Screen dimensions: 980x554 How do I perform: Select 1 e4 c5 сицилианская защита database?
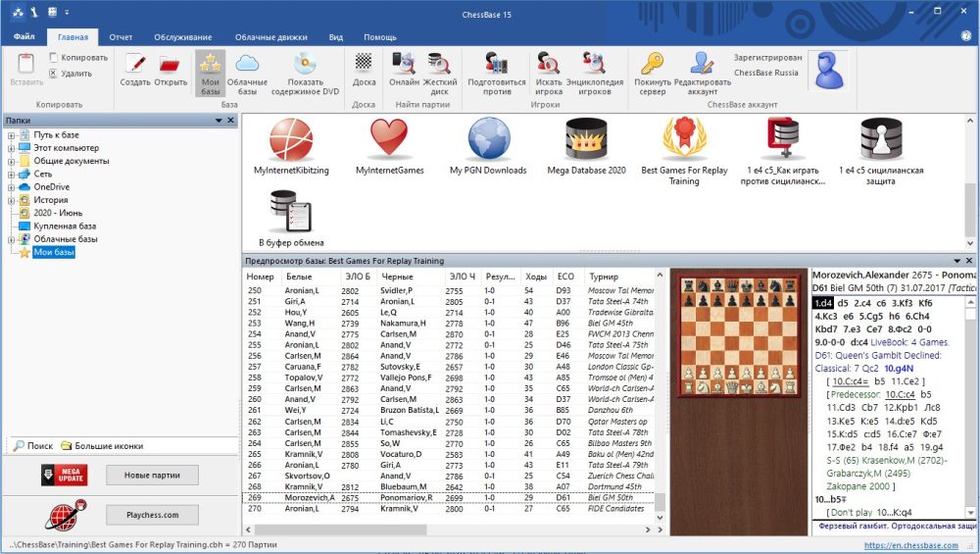[x=881, y=139]
